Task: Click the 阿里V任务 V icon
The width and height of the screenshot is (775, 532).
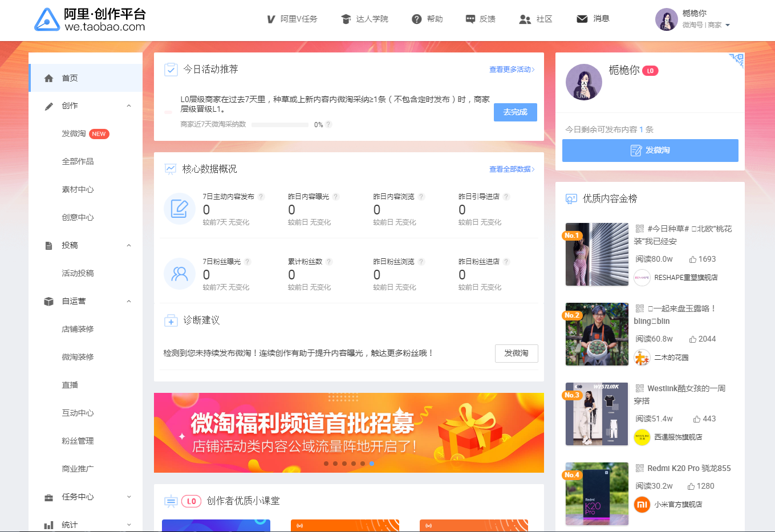Action: pos(271,19)
